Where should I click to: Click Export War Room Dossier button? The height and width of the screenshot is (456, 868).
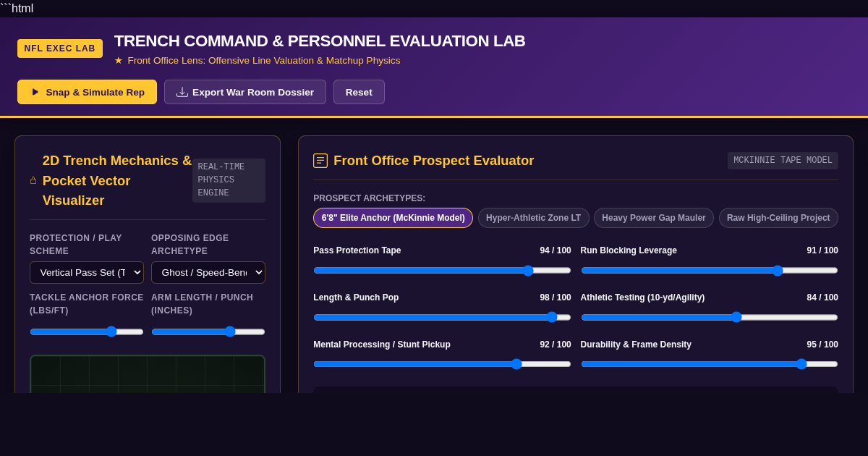click(245, 92)
